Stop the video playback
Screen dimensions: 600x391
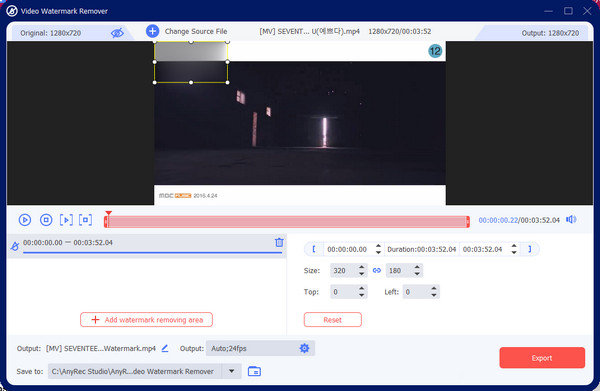pos(46,220)
